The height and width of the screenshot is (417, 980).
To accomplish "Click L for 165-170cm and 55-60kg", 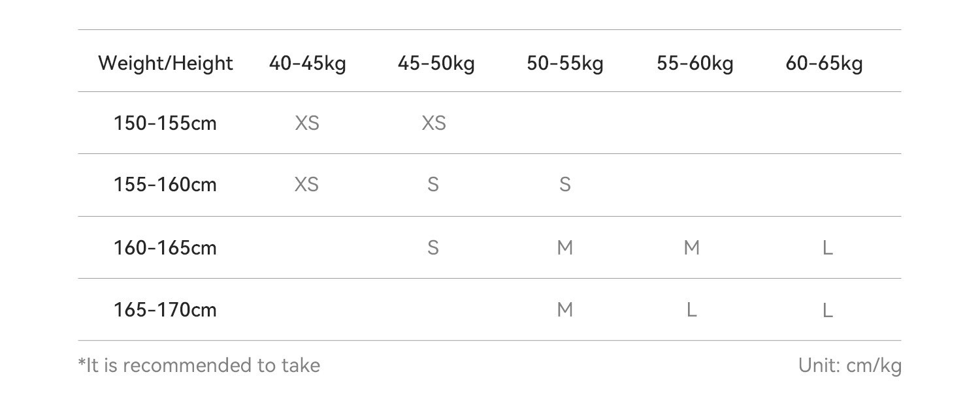I will pos(692,309).
